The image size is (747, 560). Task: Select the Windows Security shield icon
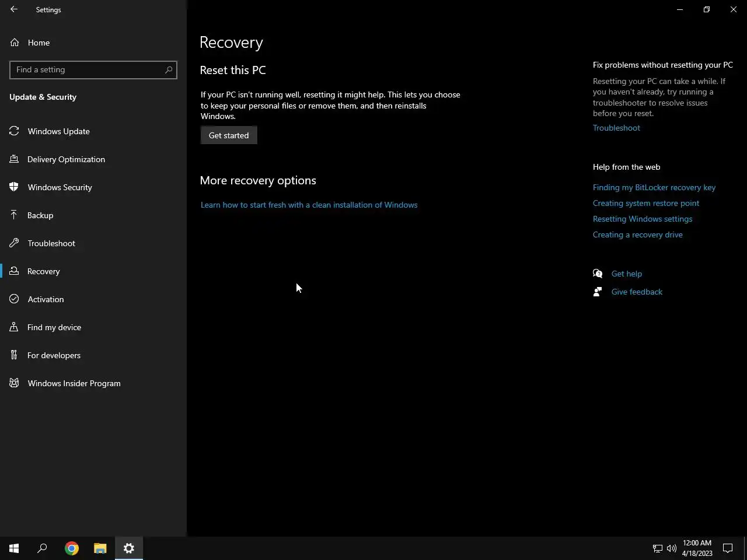click(14, 187)
